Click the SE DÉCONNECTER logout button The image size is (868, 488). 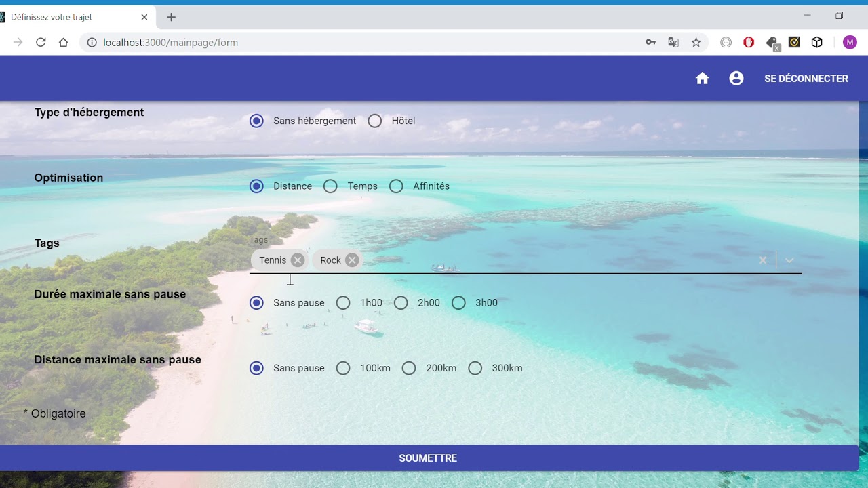pyautogui.click(x=806, y=79)
